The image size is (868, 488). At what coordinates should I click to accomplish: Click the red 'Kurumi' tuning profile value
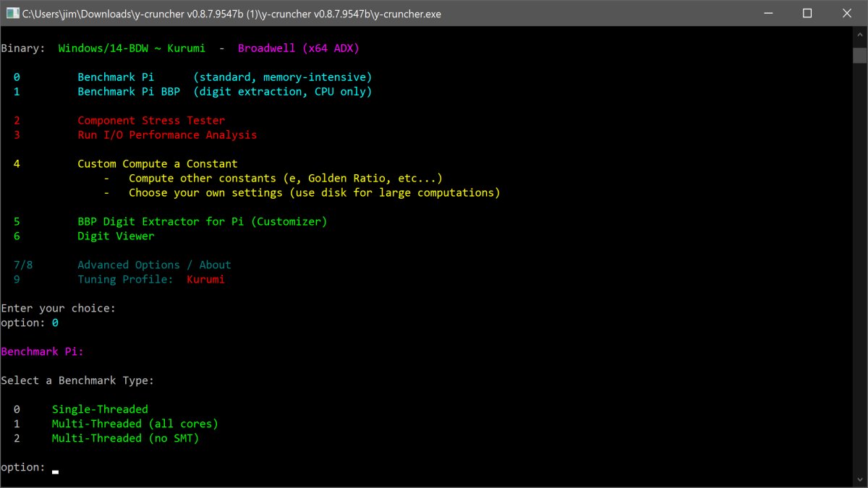(205, 280)
